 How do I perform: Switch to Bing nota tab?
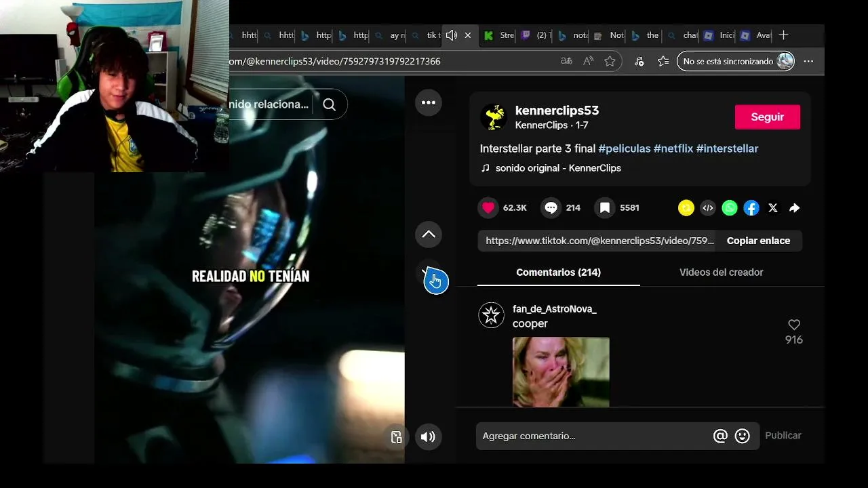coord(572,35)
